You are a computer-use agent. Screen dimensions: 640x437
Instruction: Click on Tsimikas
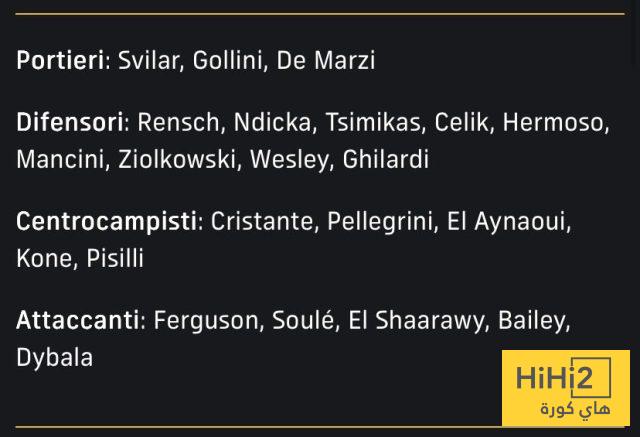coord(372,123)
